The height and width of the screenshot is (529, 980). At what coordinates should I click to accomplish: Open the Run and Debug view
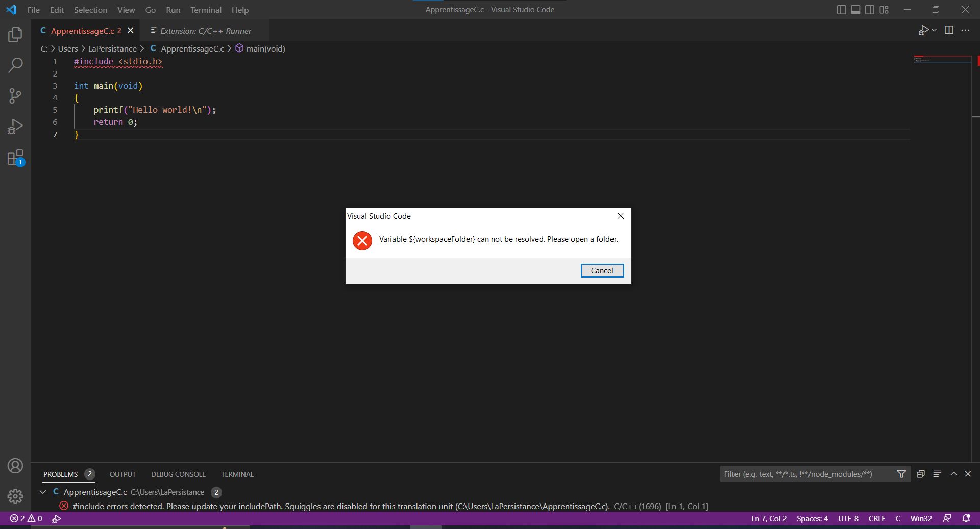tap(15, 126)
